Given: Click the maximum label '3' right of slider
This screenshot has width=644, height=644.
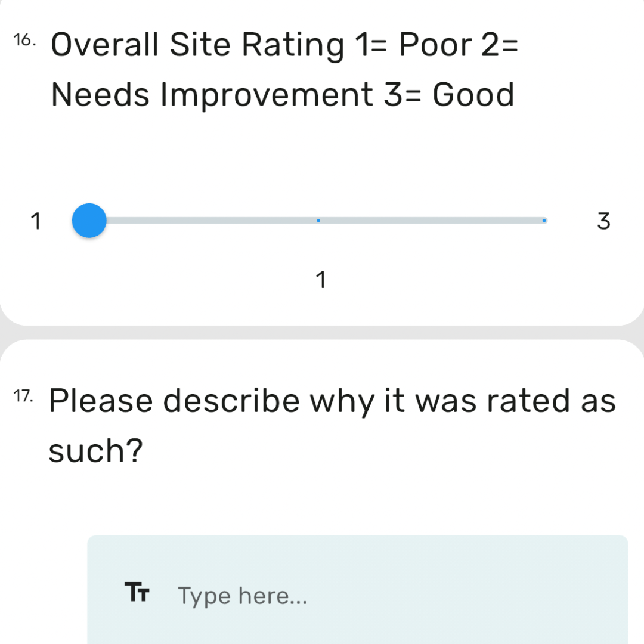Looking at the screenshot, I should (603, 221).
